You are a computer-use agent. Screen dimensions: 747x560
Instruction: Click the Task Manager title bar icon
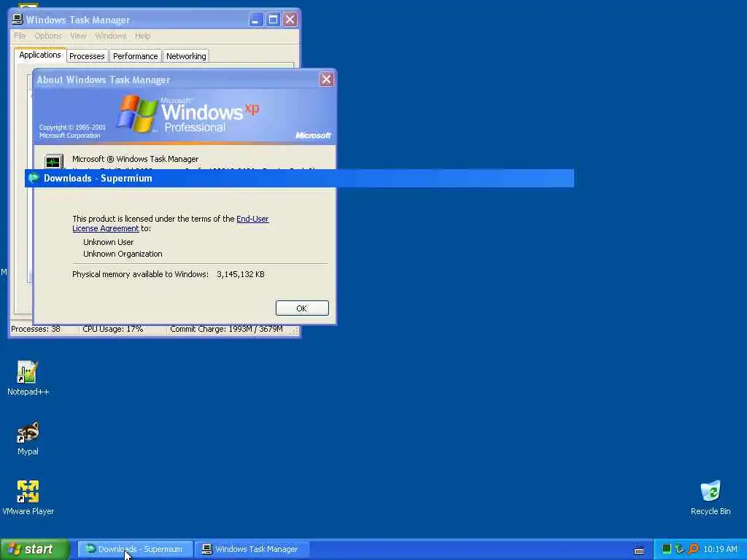(18, 19)
